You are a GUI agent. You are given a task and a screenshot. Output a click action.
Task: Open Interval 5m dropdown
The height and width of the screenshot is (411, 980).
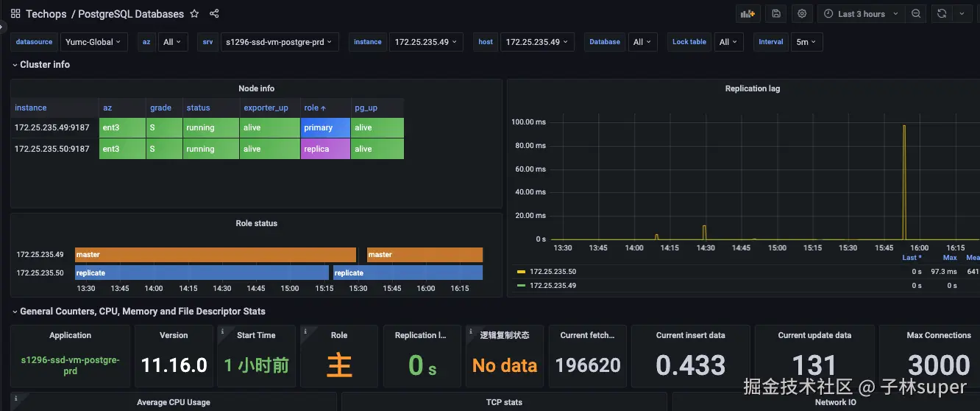(806, 42)
